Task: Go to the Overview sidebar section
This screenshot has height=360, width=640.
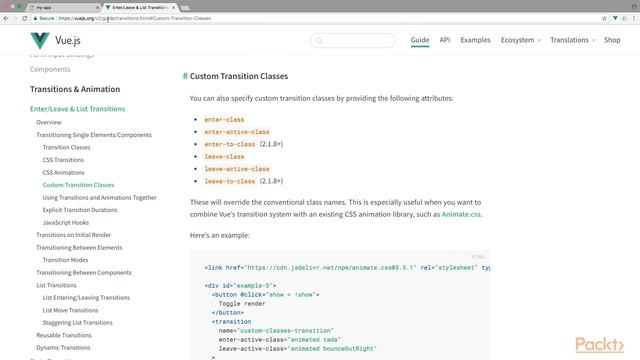Action: point(49,122)
